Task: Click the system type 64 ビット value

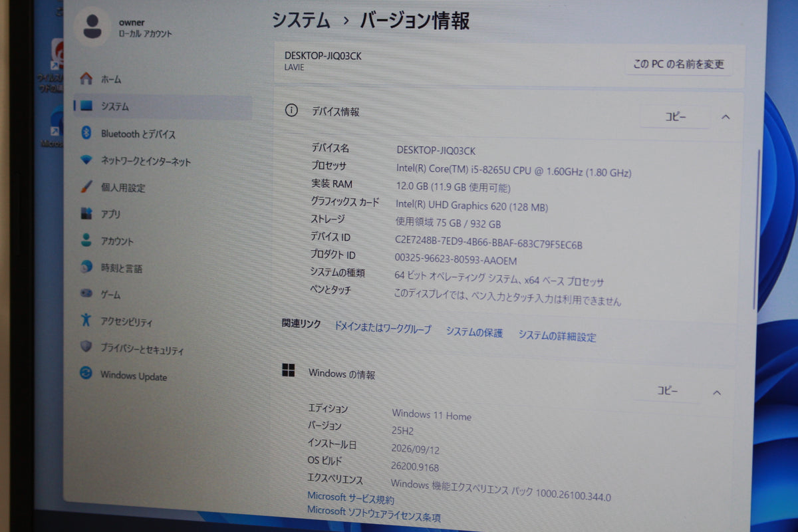Action: pos(499,278)
